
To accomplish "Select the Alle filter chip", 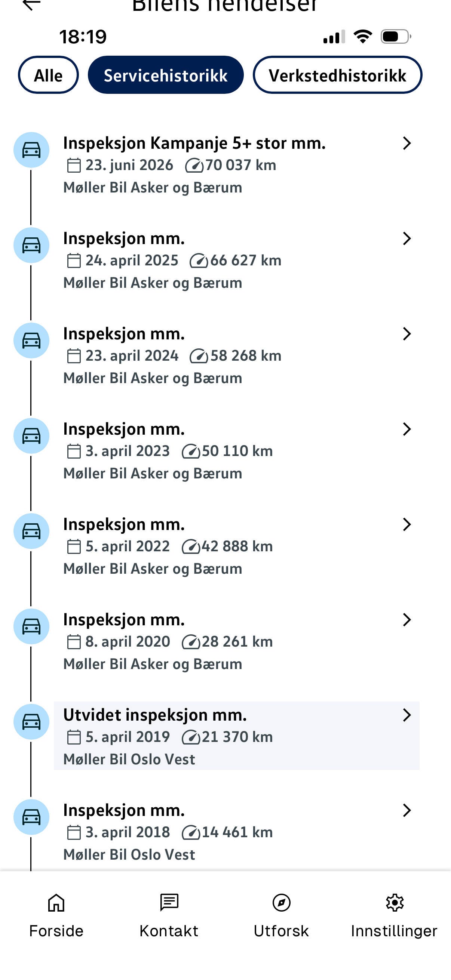I will [x=48, y=75].
